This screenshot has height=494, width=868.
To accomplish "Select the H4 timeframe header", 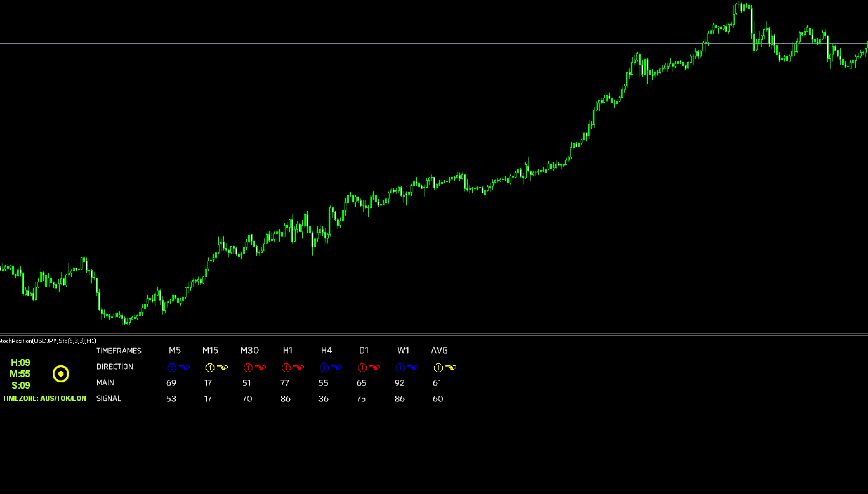I will [326, 350].
